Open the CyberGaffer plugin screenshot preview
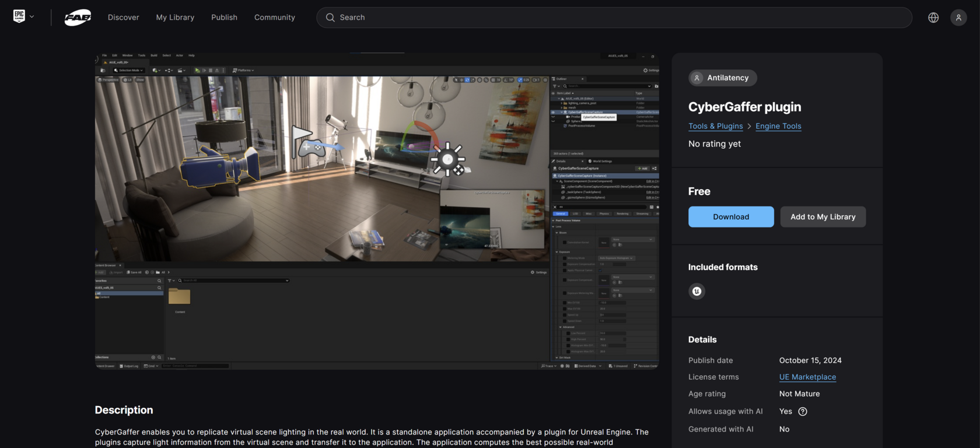 (x=377, y=211)
